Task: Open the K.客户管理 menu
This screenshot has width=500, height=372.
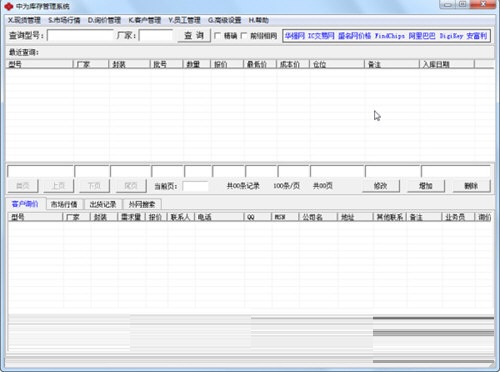Action: coord(145,20)
